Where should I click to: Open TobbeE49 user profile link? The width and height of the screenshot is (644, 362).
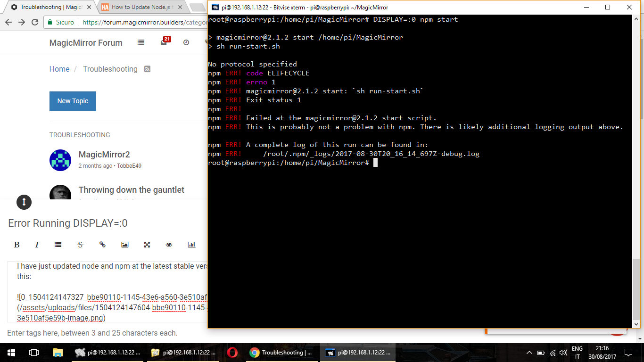tap(129, 166)
